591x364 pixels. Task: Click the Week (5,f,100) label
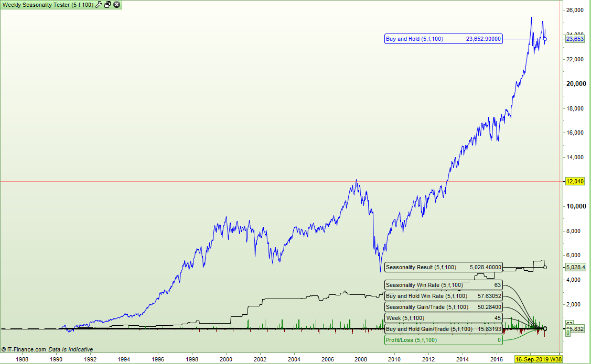tap(442, 318)
